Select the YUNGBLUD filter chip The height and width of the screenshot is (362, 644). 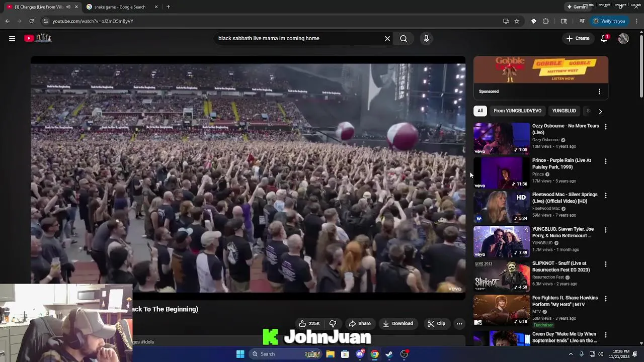[x=564, y=111]
